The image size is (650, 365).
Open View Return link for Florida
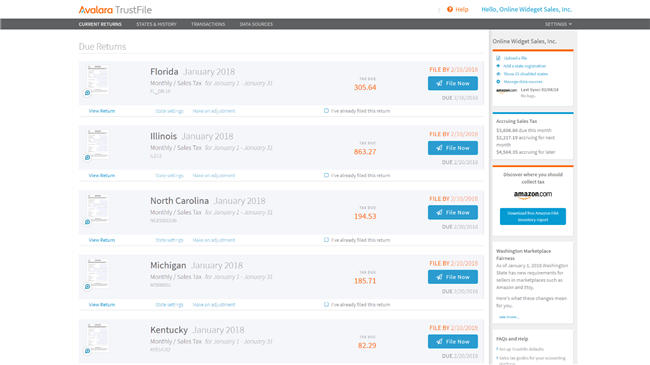[102, 111]
